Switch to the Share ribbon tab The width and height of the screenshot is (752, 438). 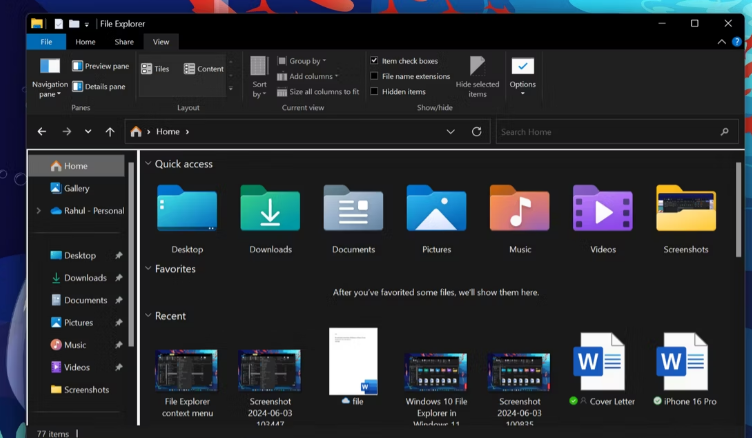point(124,42)
